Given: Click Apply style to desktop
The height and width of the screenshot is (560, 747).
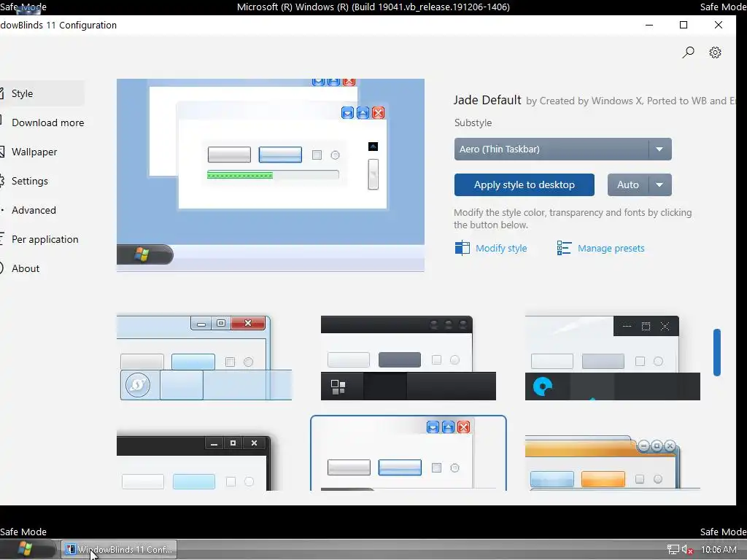Looking at the screenshot, I should (524, 184).
